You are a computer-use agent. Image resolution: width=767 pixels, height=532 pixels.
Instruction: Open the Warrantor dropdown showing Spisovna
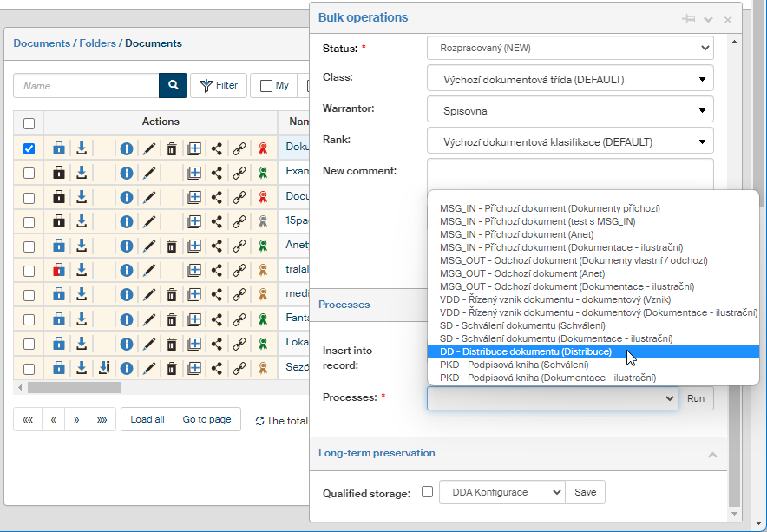(x=570, y=110)
